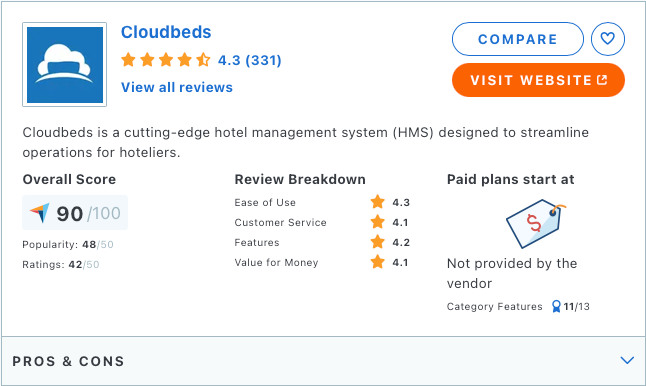Click the dollar price tag icon
The width and height of the screenshot is (646, 386).
pyautogui.click(x=536, y=224)
